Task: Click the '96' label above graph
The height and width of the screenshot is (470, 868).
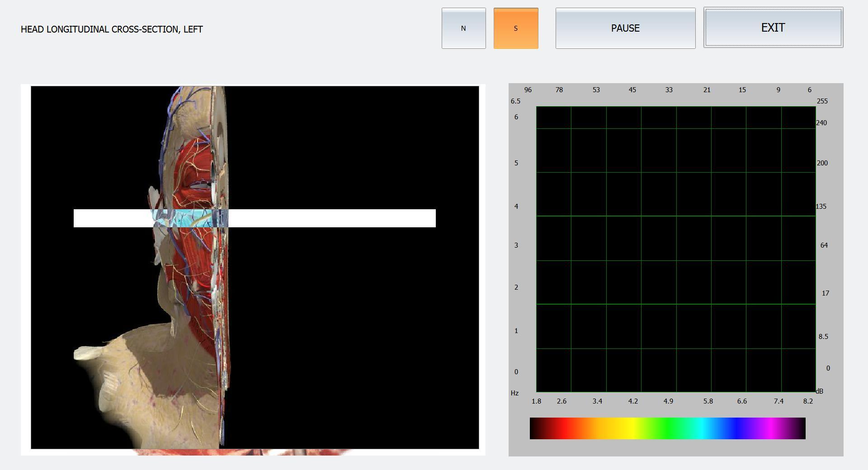Action: (x=528, y=90)
